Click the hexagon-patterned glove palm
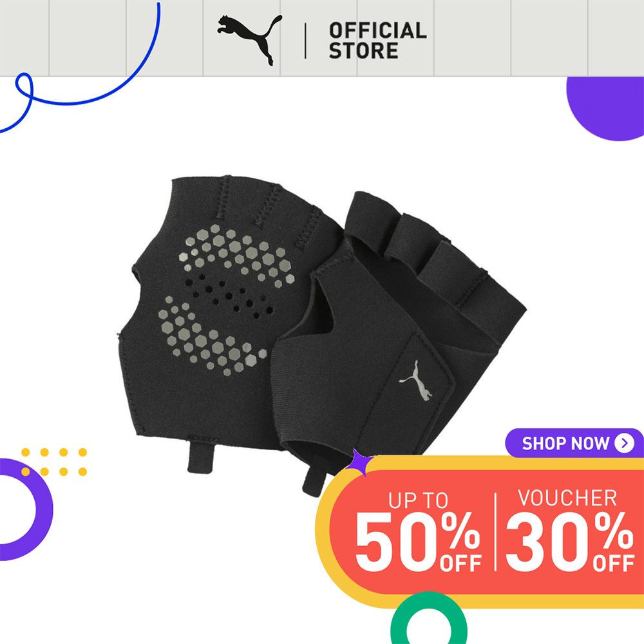This screenshot has width=644, height=644. (225, 300)
